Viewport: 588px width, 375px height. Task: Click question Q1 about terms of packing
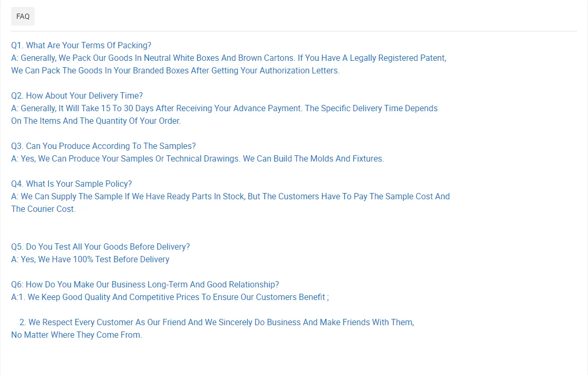81,45
